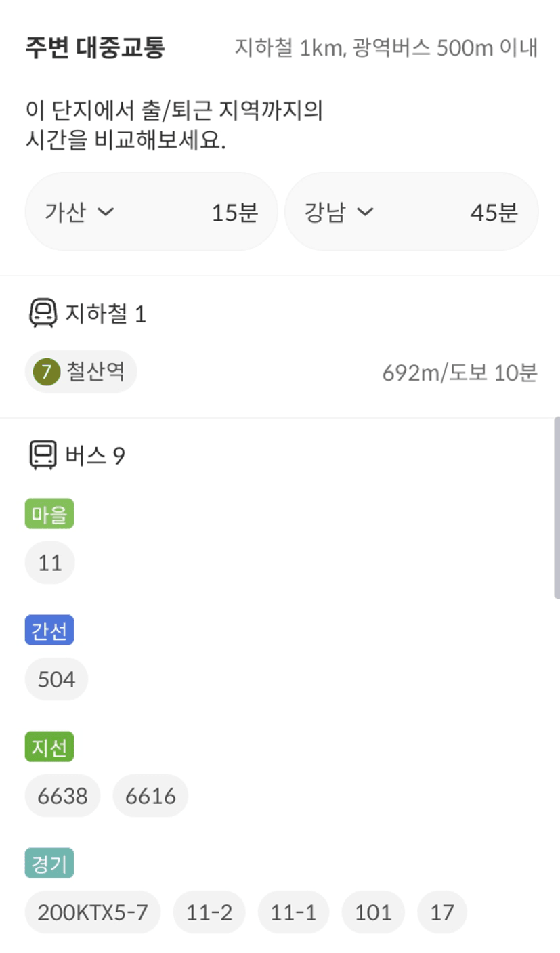Choose the 11-1 bus chip

tap(294, 912)
